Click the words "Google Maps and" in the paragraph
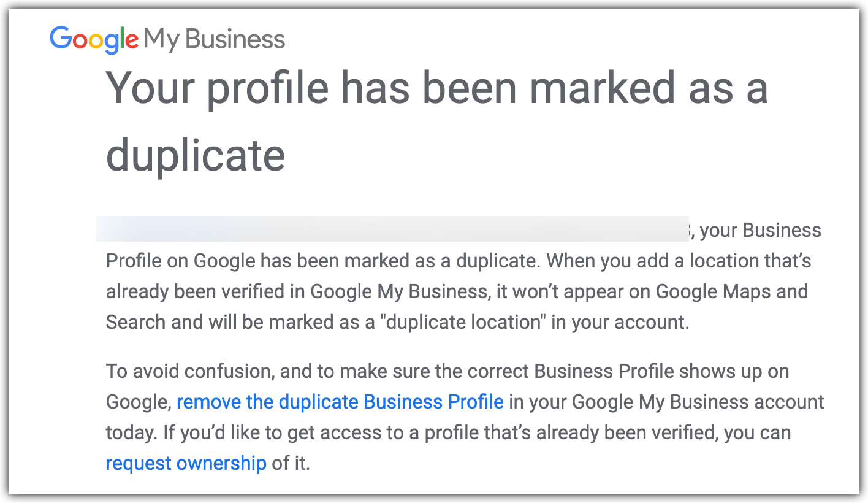This screenshot has width=868, height=503. pyautogui.click(x=732, y=291)
